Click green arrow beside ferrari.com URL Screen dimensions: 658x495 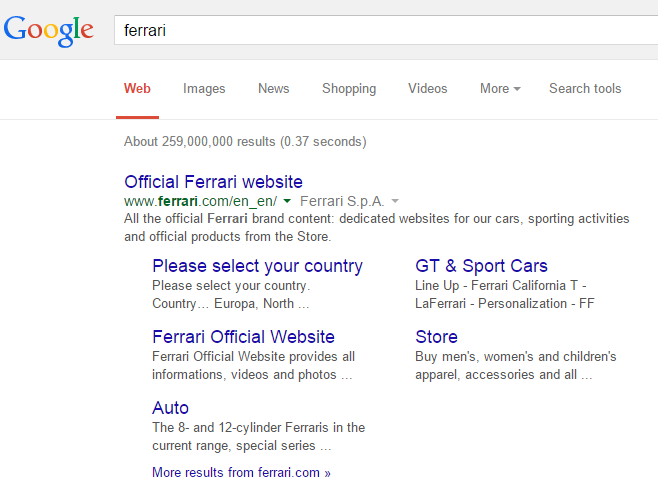click(287, 201)
